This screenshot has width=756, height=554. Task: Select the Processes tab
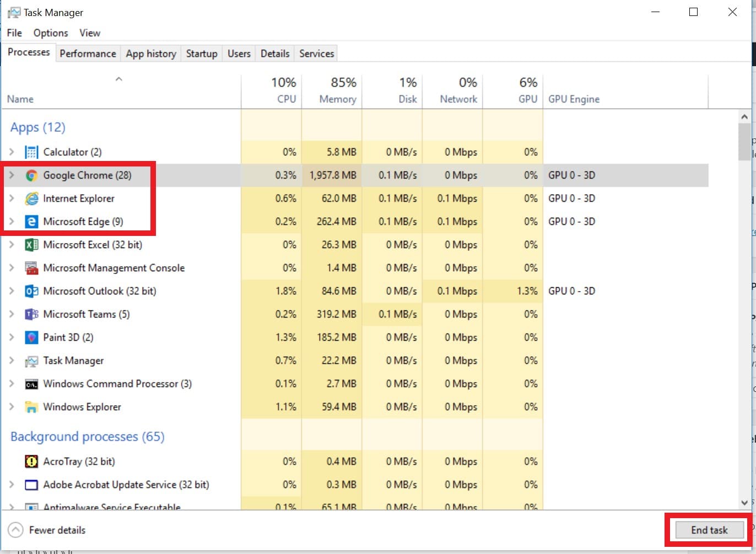[29, 52]
